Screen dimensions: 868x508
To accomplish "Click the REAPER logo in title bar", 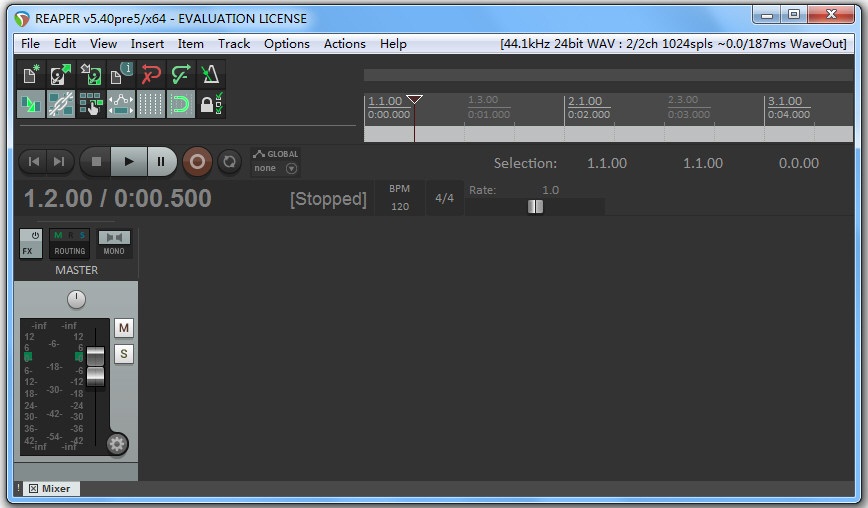I will pos(22,19).
